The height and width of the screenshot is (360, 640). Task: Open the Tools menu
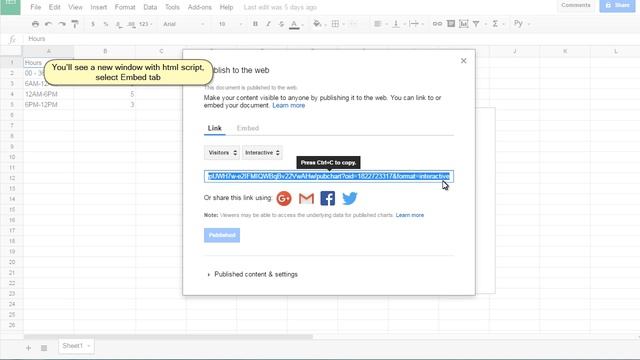pos(172,7)
